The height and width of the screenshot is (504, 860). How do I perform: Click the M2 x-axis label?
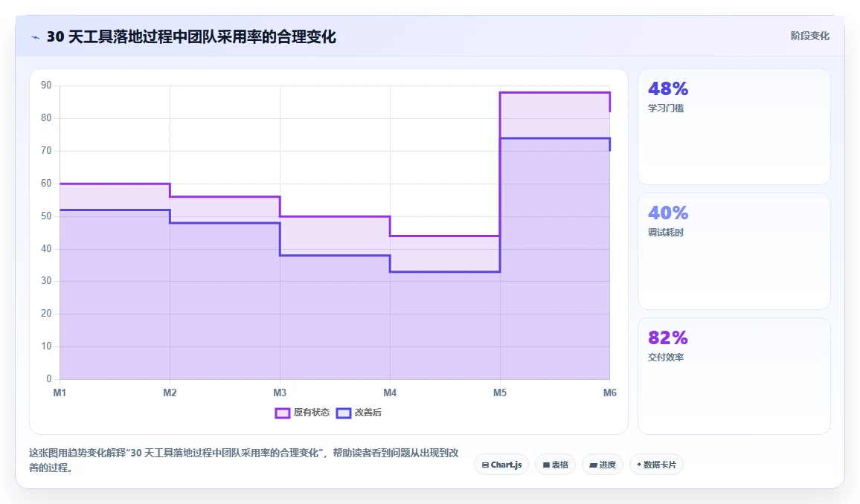tap(170, 392)
